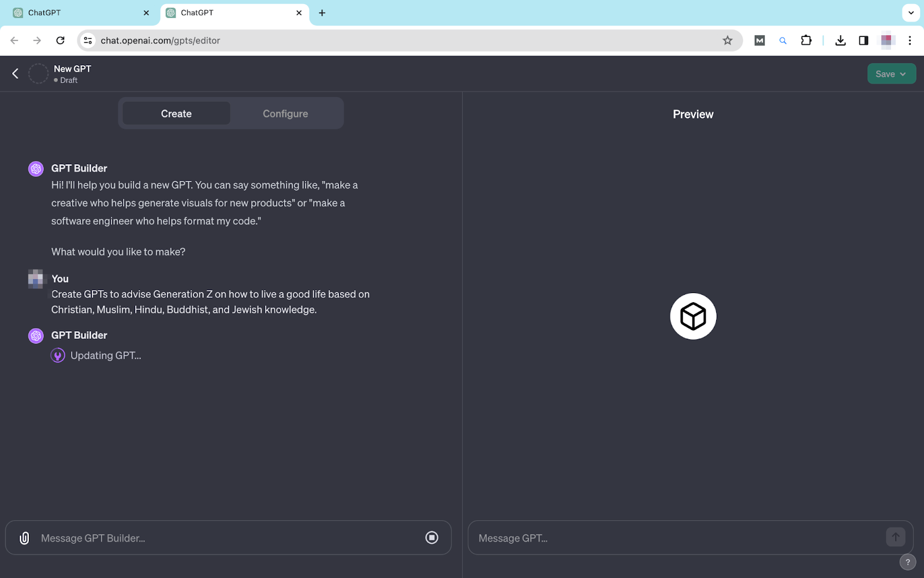924x578 pixels.
Task: Open a new browser tab
Action: click(322, 13)
